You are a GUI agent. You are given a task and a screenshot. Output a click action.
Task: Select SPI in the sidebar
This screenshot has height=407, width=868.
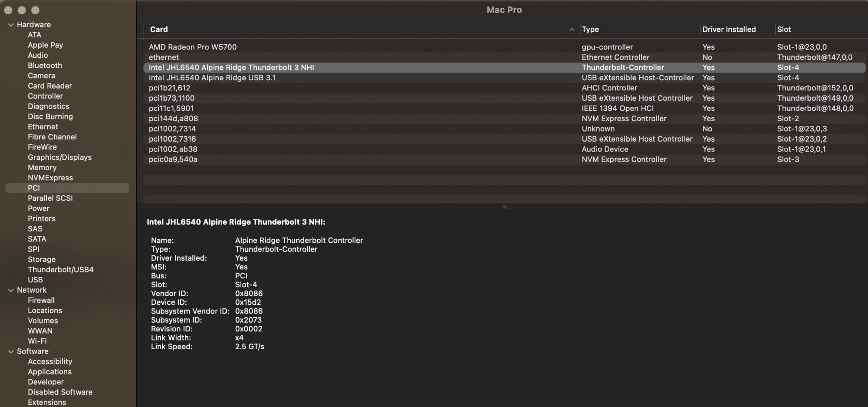click(33, 249)
